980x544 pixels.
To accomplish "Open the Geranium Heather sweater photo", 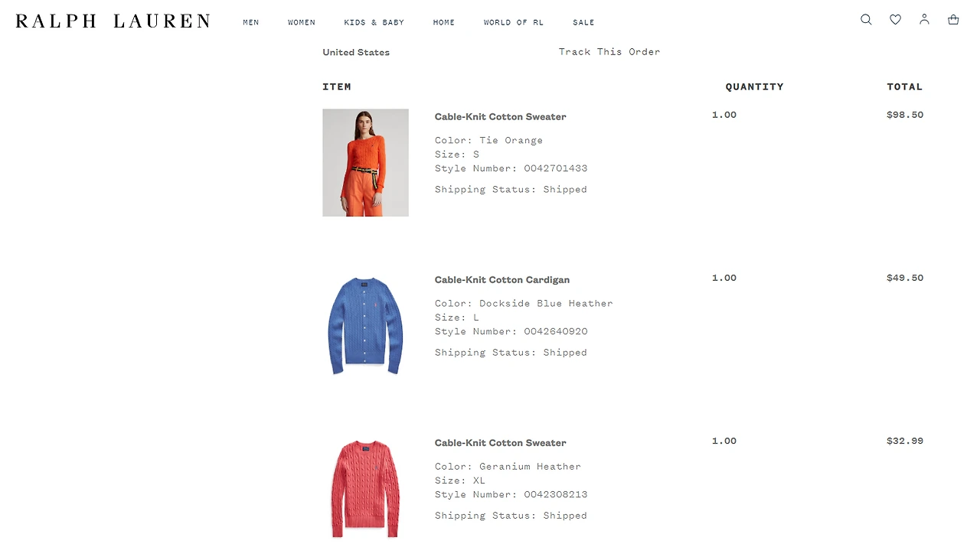I will pos(365,489).
